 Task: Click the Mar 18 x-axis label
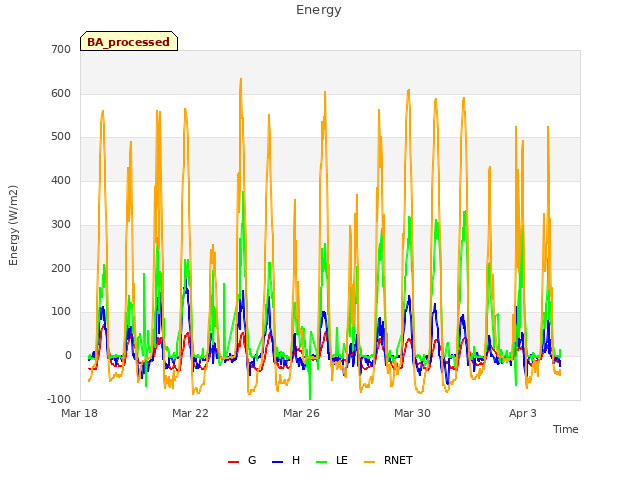pos(80,413)
